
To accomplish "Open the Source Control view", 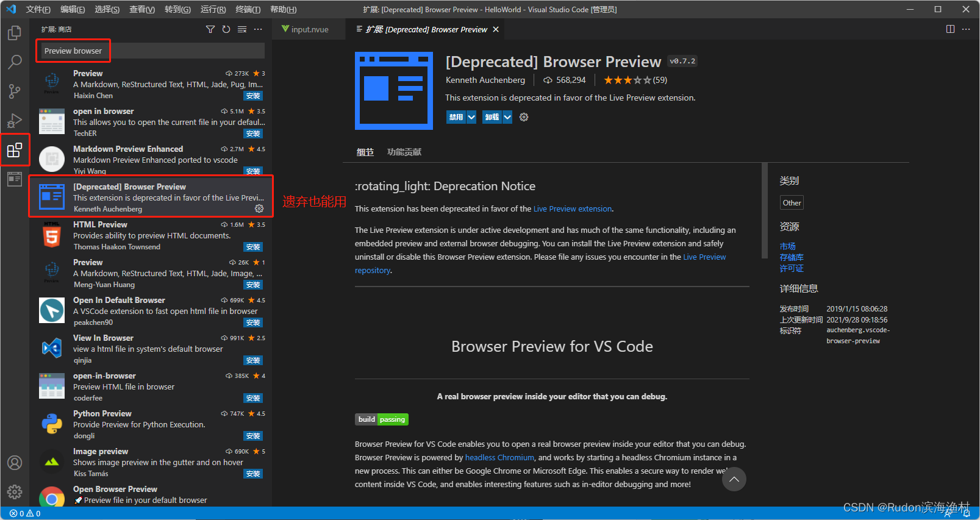I will pyautogui.click(x=15, y=91).
